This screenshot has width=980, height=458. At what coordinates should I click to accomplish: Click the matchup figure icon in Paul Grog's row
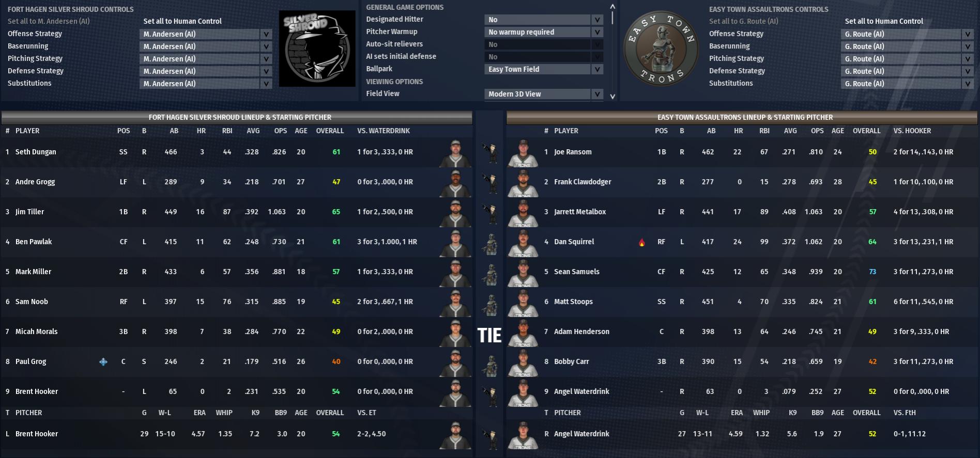click(489, 362)
